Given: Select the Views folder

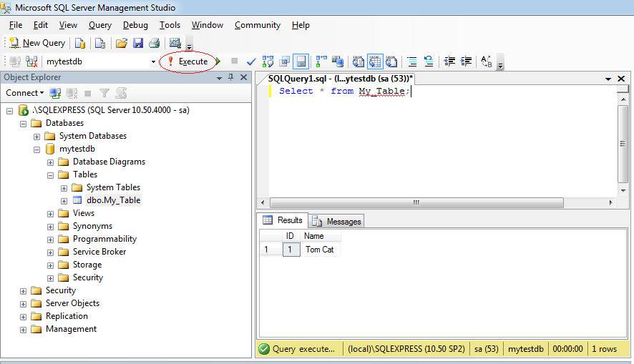Looking at the screenshot, I should [83, 213].
